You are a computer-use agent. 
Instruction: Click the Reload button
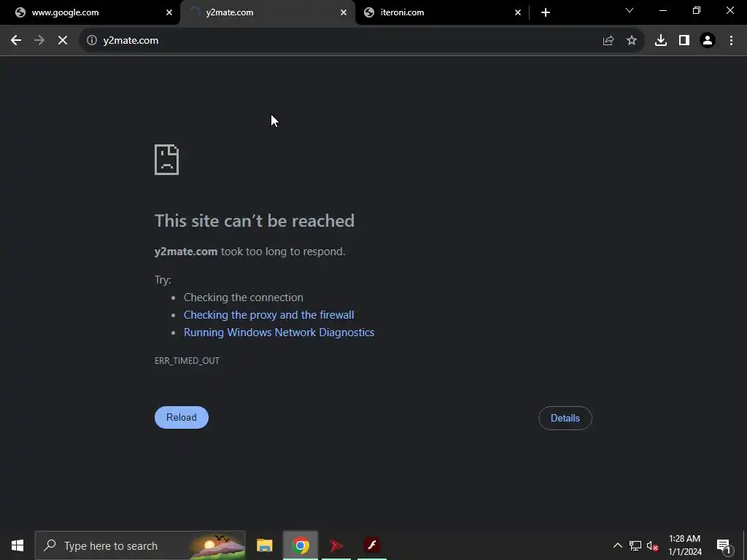point(182,417)
